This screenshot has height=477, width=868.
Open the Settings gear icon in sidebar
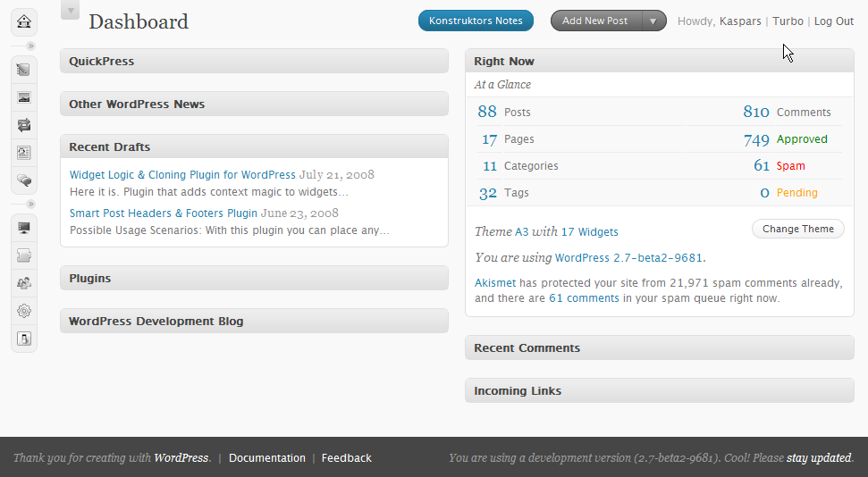pyautogui.click(x=24, y=312)
